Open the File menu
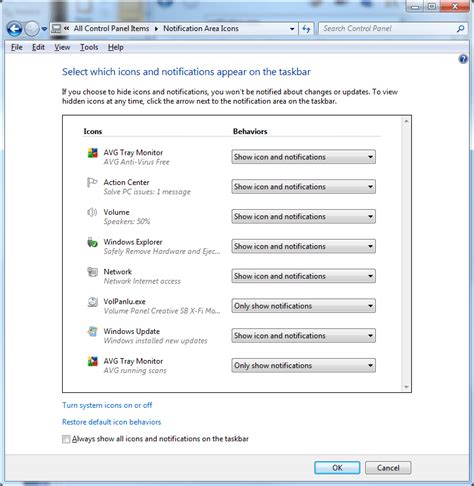 click(x=17, y=48)
